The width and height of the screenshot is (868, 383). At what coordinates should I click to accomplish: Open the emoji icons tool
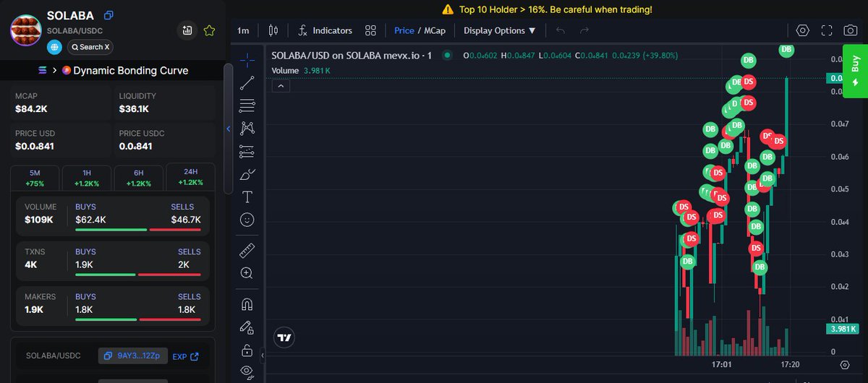[x=247, y=220]
